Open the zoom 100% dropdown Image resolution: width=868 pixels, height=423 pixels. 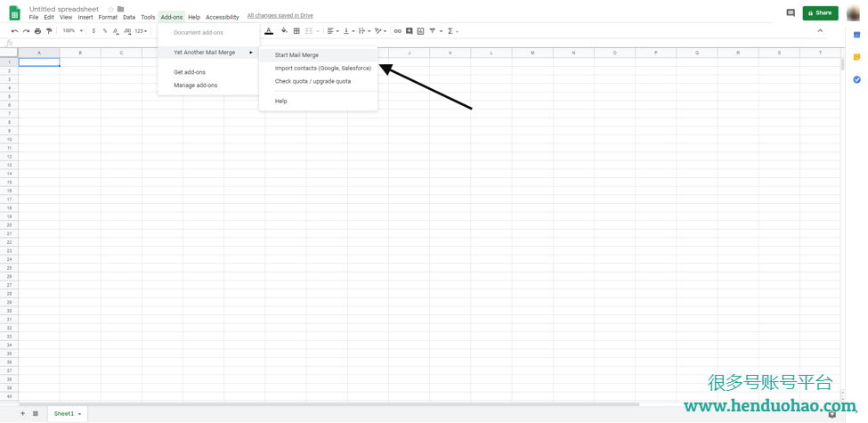(72, 31)
